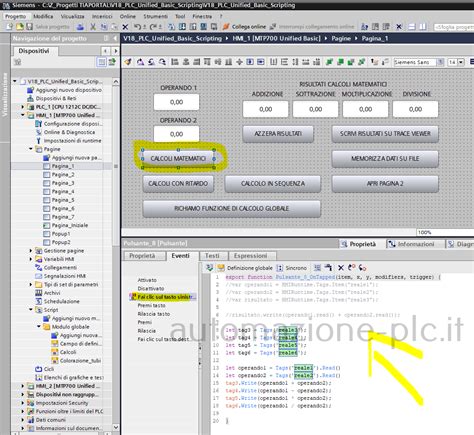The width and height of the screenshot is (474, 435).
Task: Click the Delete X icon in main toolbar
Action: 125,27
